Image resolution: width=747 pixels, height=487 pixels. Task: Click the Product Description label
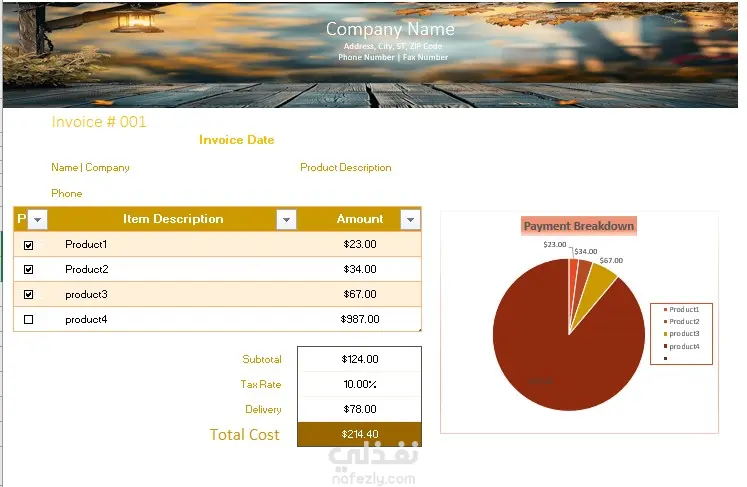tap(346, 167)
